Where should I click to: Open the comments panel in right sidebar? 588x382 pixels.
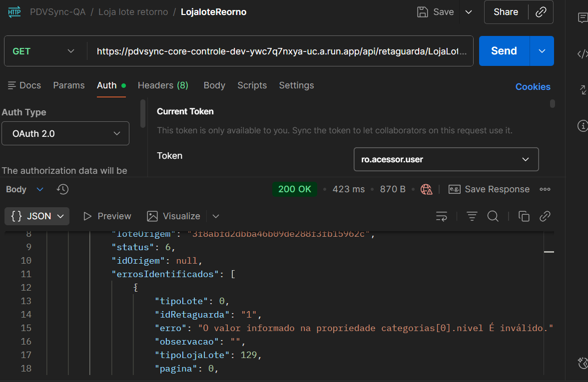(582, 18)
